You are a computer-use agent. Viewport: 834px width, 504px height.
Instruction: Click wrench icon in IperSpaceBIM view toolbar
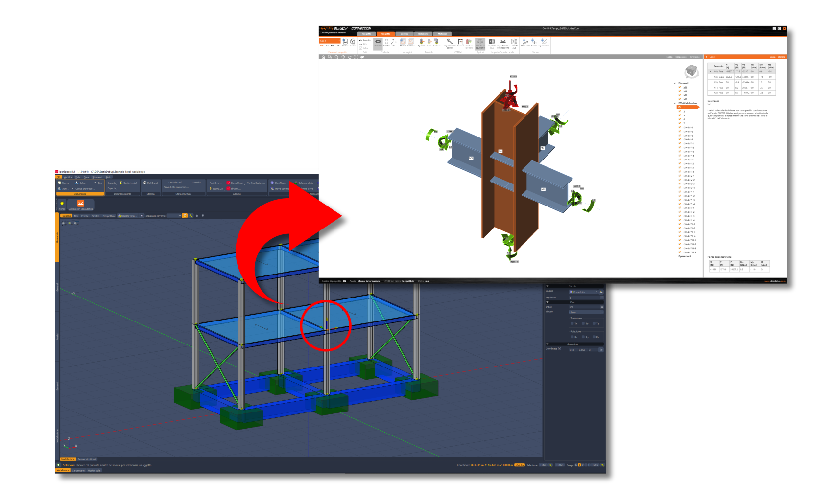tap(191, 216)
